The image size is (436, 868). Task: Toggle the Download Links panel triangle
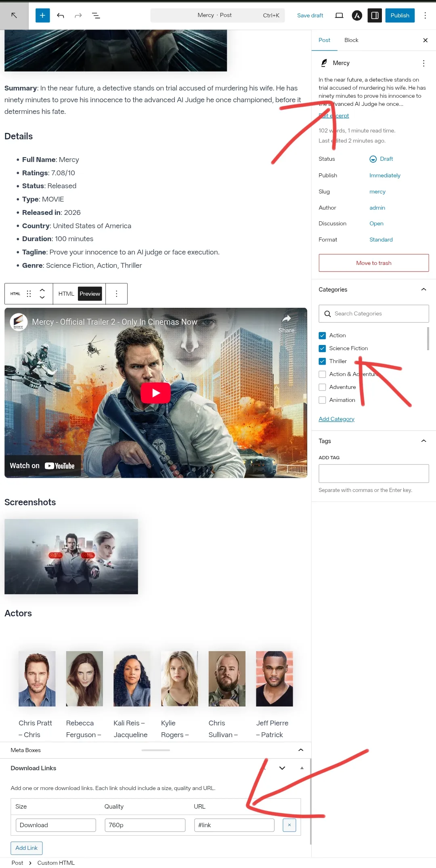point(302,768)
